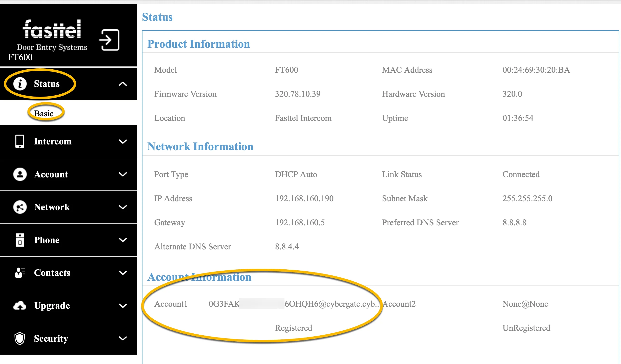The height and width of the screenshot is (364, 621).
Task: Click the None@None Account2 value
Action: coord(525,304)
